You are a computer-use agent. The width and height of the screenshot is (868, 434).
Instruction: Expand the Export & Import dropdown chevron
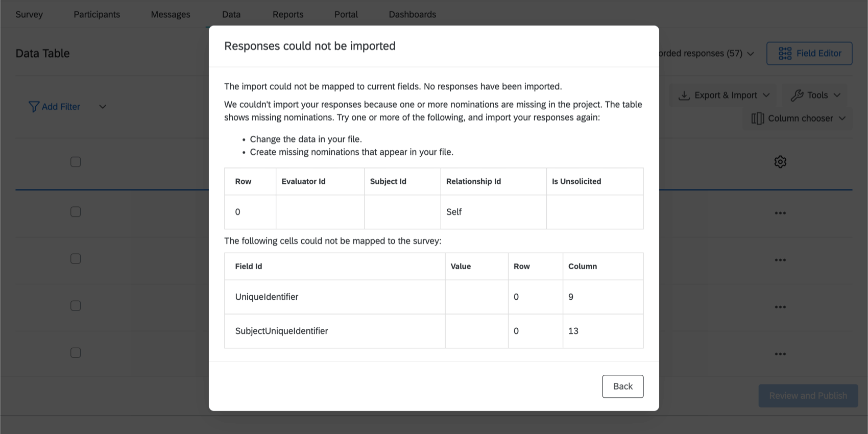[766, 95]
